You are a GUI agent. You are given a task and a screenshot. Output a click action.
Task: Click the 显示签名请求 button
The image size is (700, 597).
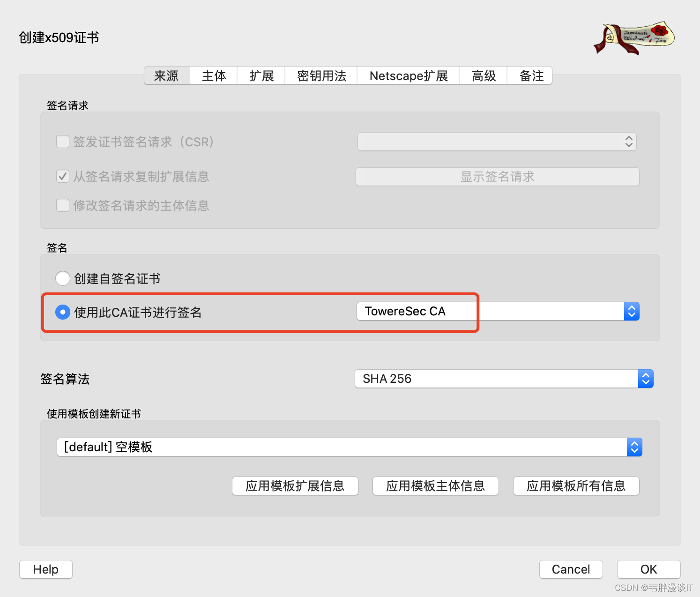[498, 177]
